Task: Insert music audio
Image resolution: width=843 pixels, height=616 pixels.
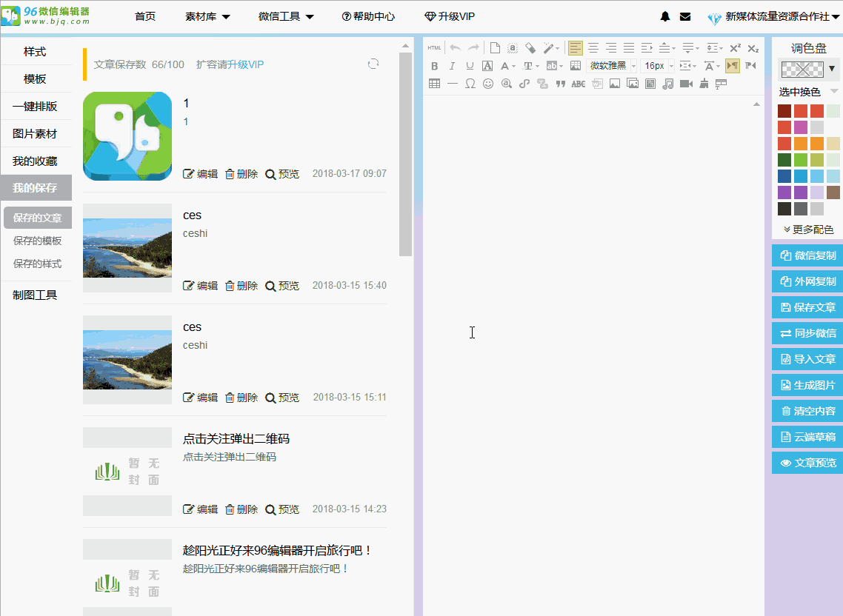Action: point(667,84)
